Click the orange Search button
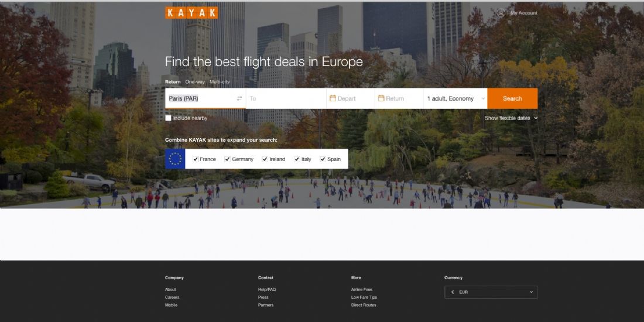This screenshot has height=322, width=644. [513, 98]
